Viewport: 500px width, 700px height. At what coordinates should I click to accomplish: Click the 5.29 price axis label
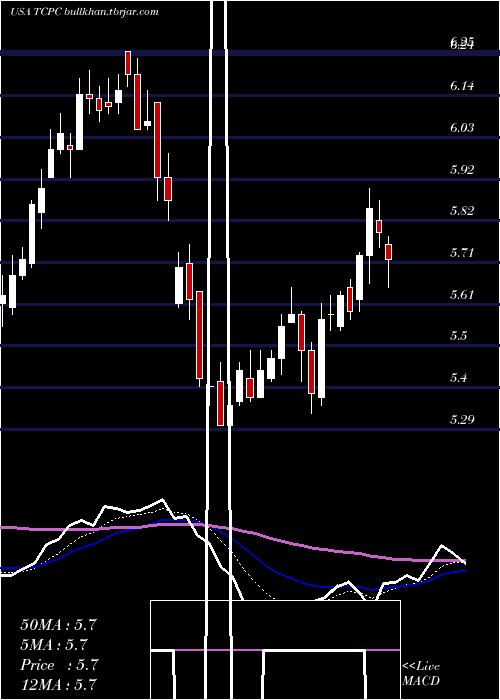462,419
